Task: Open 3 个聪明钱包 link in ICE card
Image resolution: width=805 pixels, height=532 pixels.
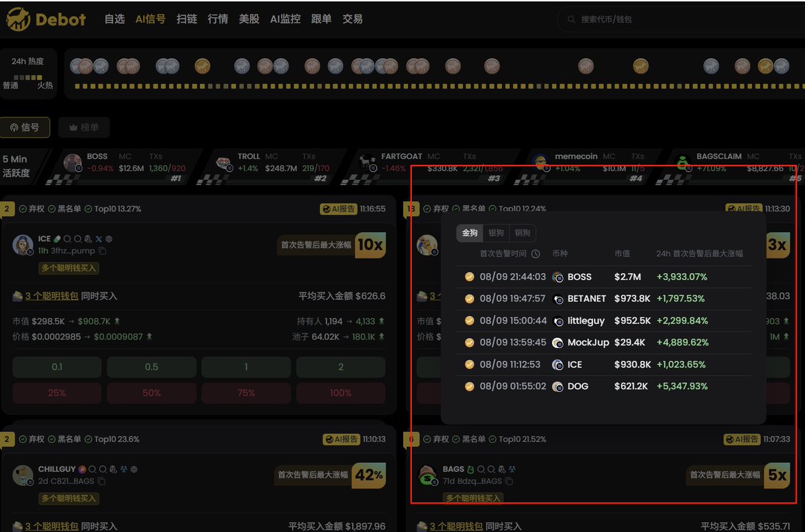Action: [x=52, y=296]
